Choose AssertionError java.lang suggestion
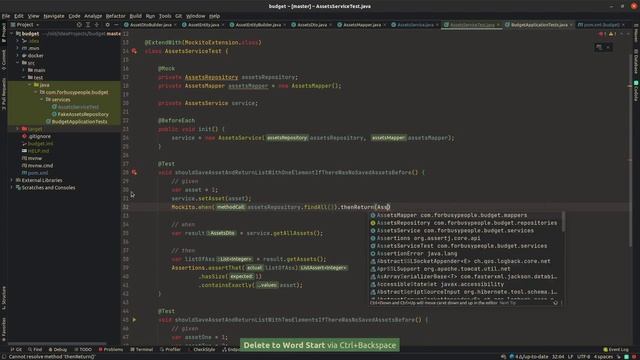The width and height of the screenshot is (640, 360). (x=465, y=253)
